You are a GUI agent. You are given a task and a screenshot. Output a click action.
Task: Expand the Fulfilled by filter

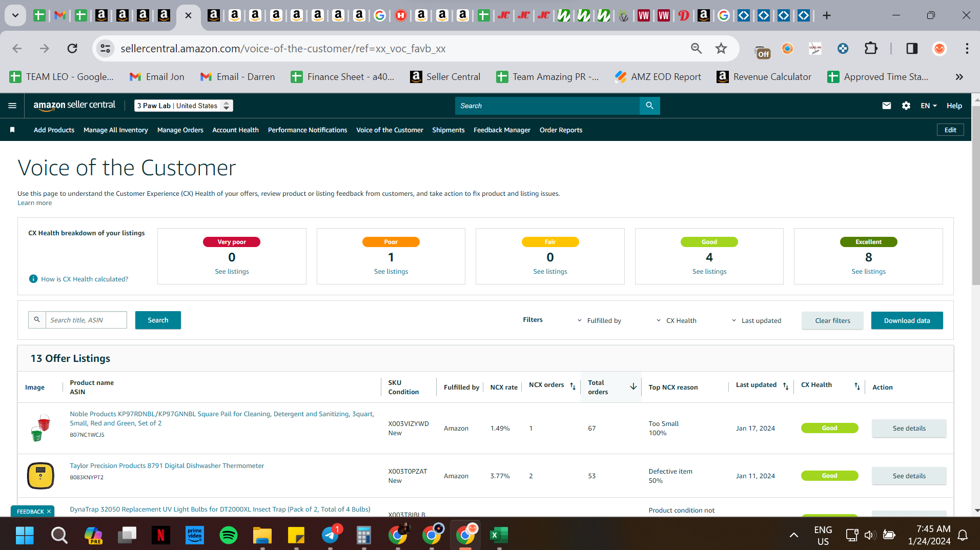pyautogui.click(x=599, y=320)
